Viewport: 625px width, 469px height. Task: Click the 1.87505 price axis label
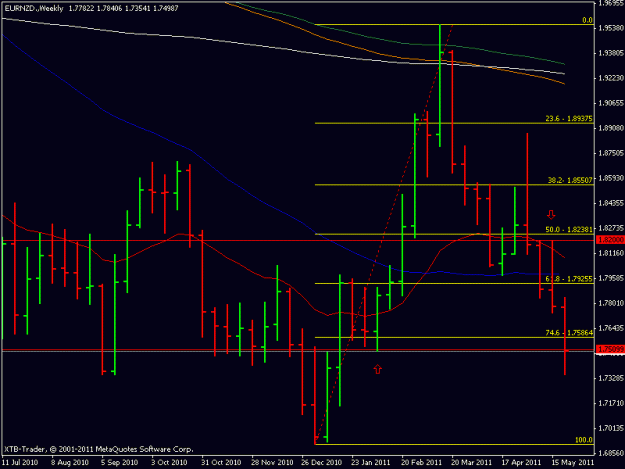pyautogui.click(x=611, y=153)
